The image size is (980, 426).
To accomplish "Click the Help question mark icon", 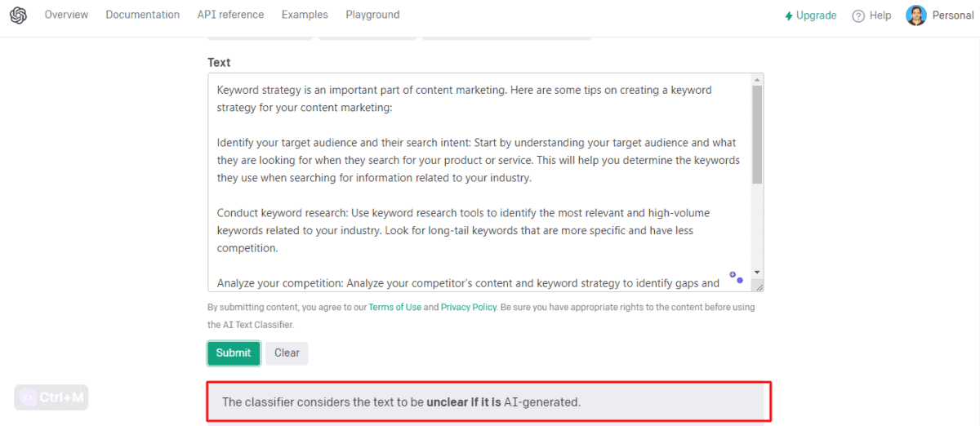I will [858, 16].
